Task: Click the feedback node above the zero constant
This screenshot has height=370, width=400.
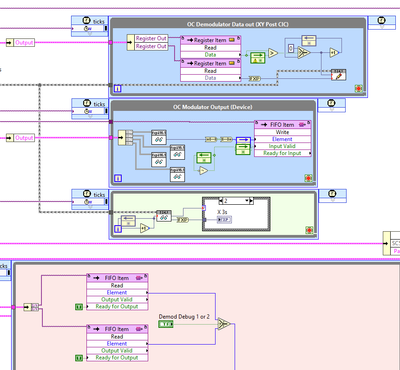Action: coord(310,41)
